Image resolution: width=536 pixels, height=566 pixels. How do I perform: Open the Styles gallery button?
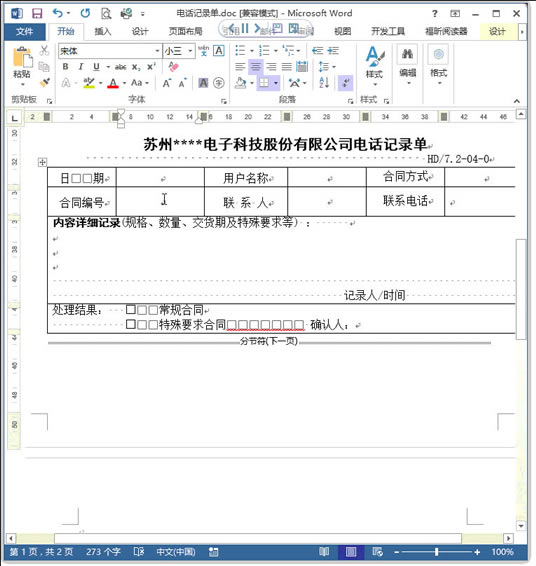(375, 66)
